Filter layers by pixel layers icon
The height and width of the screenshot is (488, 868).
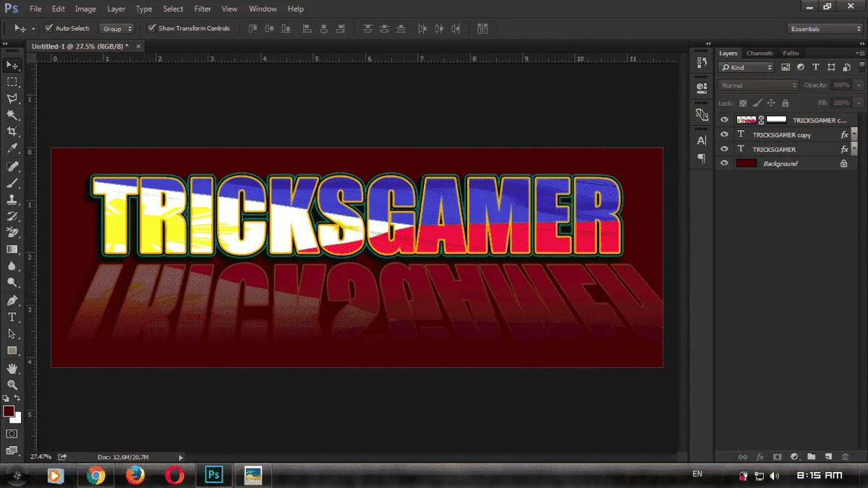(786, 67)
